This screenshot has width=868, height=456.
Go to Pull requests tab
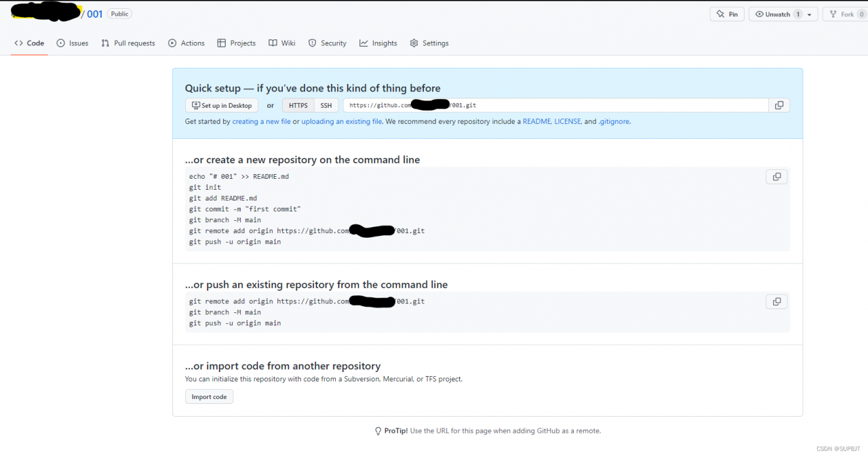(x=128, y=43)
